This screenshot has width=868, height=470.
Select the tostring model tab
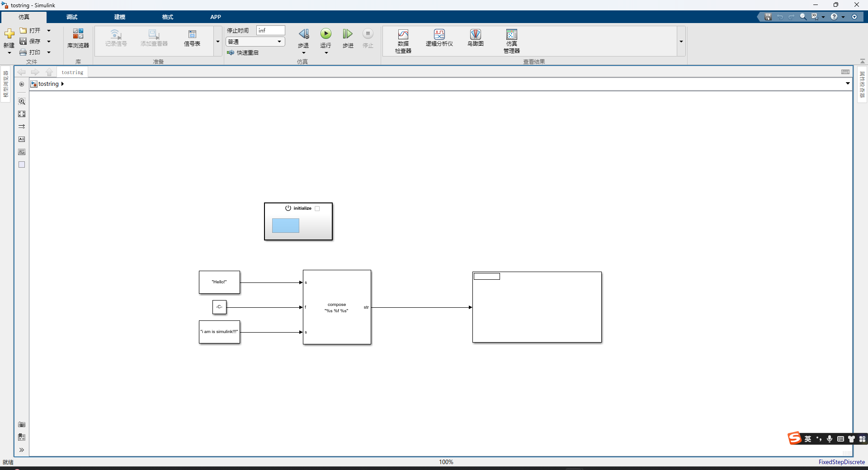click(x=72, y=72)
